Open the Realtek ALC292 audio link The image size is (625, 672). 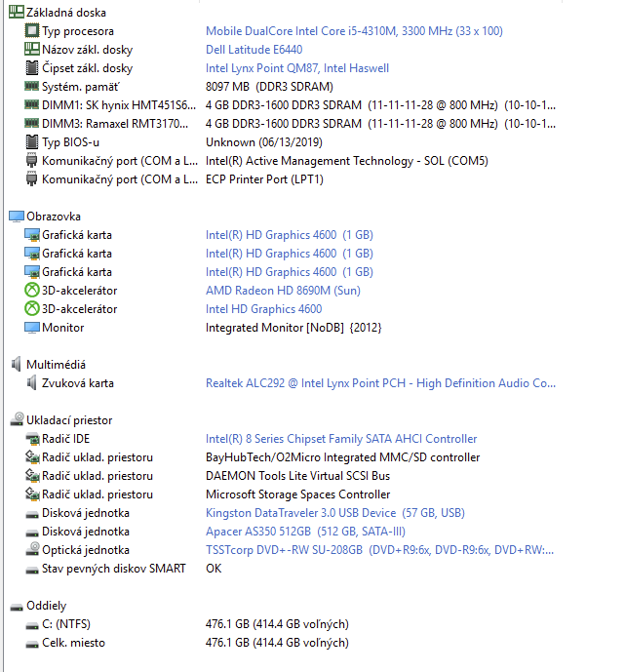(x=380, y=383)
